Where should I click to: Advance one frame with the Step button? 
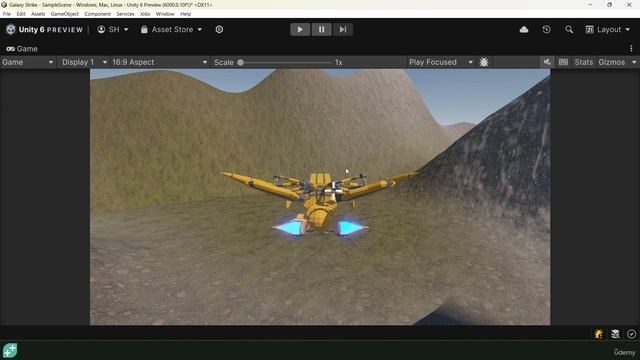point(343,29)
